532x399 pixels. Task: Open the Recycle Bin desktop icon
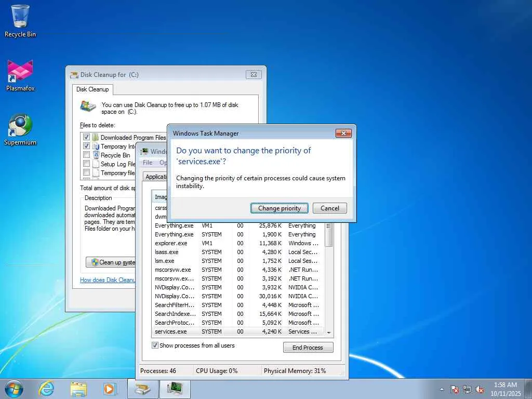point(20,20)
